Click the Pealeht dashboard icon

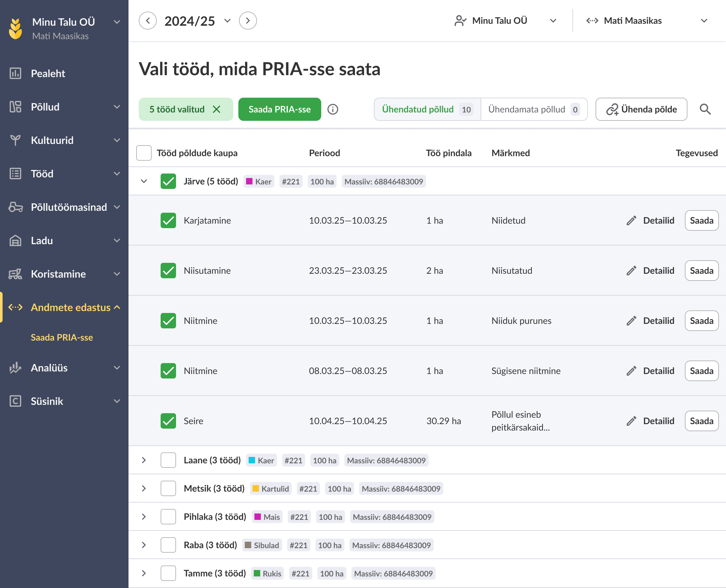15,74
